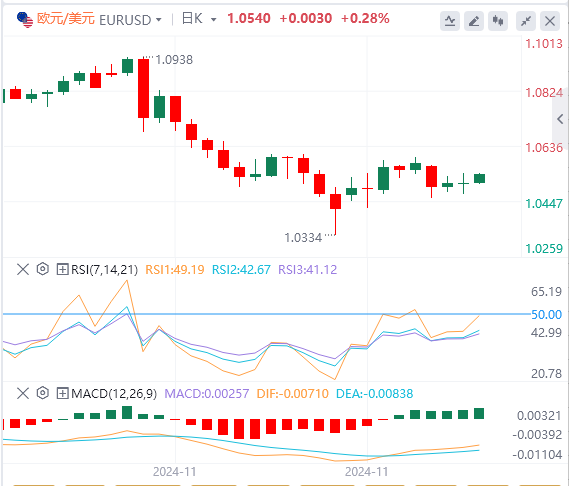This screenshot has width=569, height=486.
Task: Open the indicator line chart tool
Action: coord(450,21)
